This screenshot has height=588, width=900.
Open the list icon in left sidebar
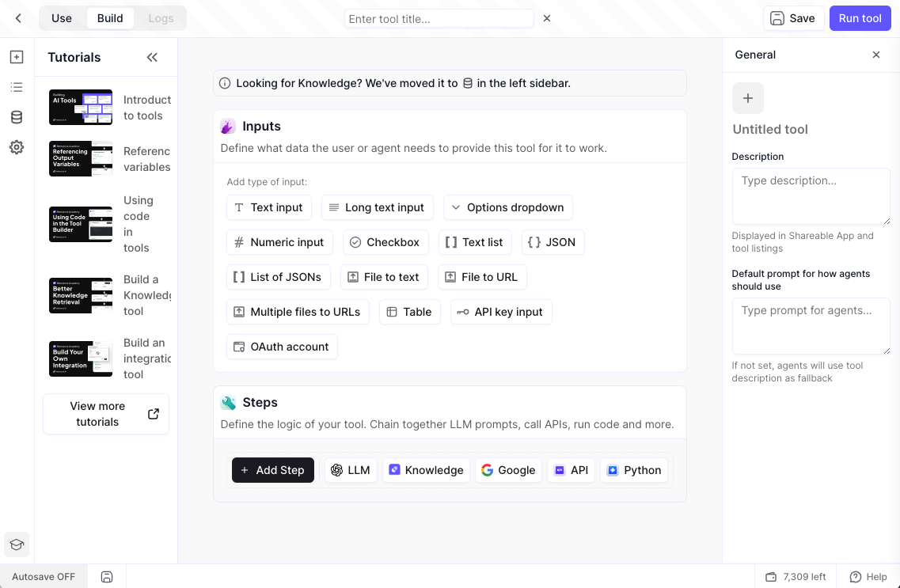coord(17,87)
